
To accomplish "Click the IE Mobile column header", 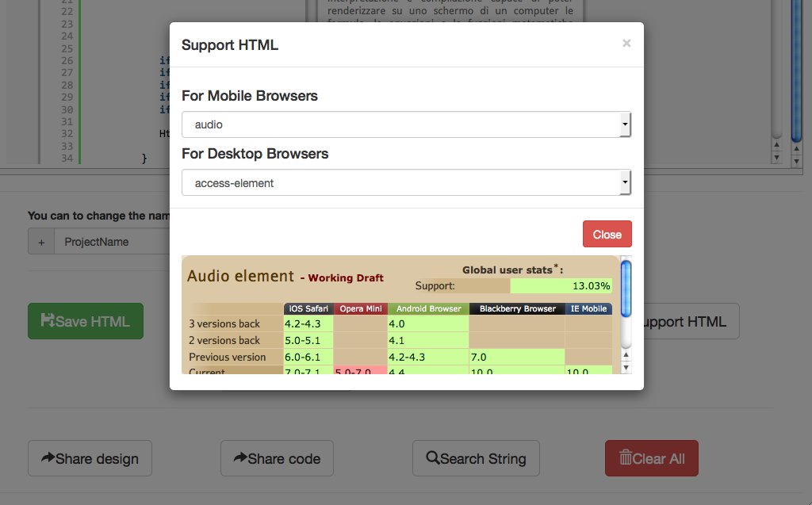I will coord(588,308).
